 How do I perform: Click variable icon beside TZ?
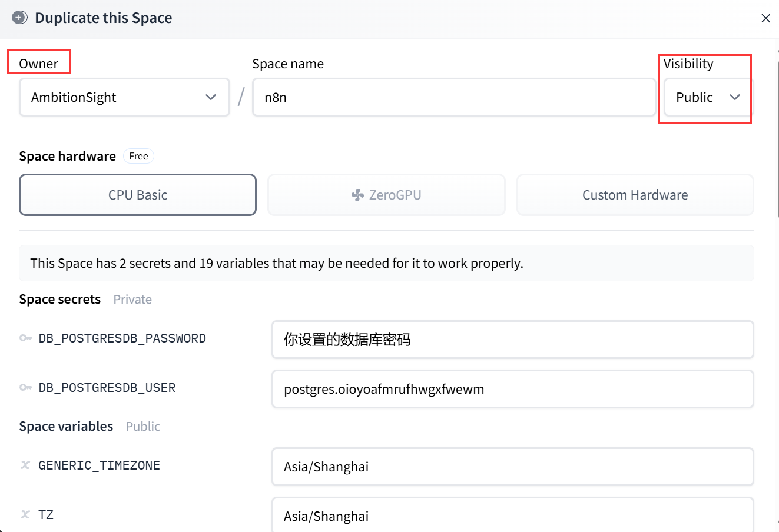[x=25, y=515]
